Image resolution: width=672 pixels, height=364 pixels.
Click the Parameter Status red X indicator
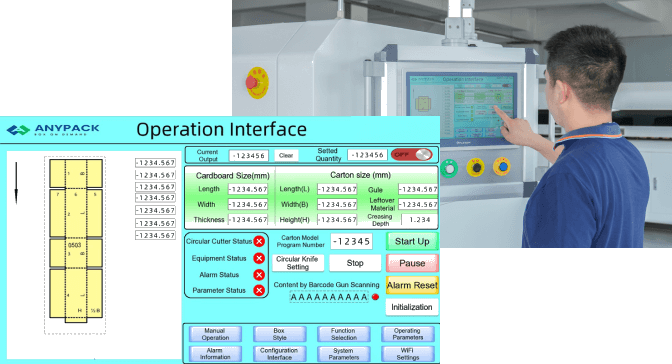259,290
